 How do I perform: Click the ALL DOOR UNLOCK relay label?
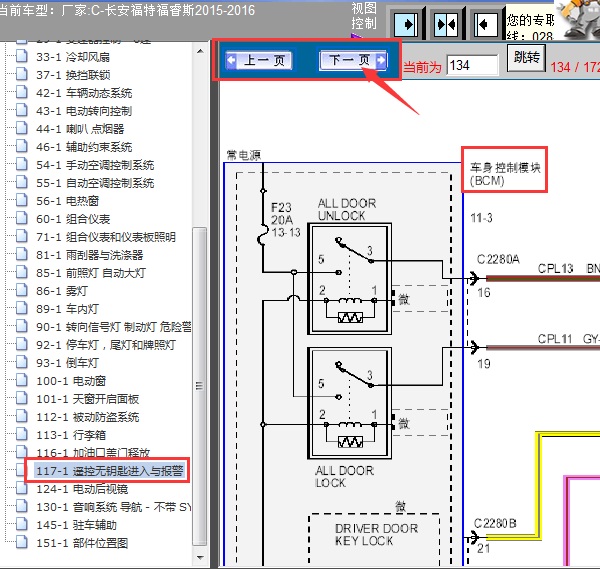(x=347, y=210)
